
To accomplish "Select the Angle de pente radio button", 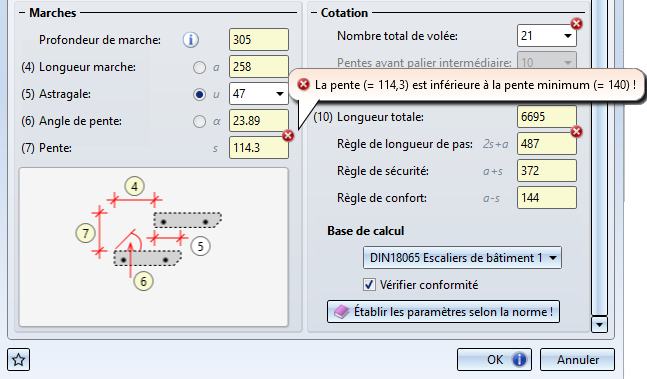I will [199, 121].
